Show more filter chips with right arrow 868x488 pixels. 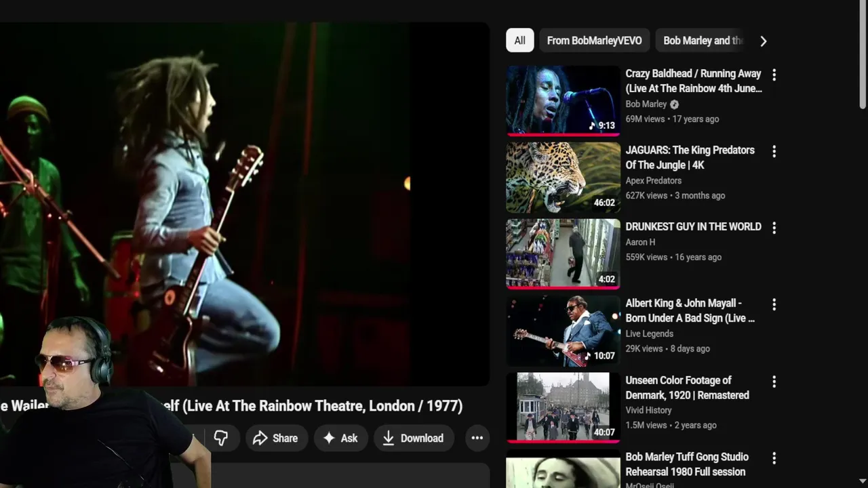[x=763, y=41]
